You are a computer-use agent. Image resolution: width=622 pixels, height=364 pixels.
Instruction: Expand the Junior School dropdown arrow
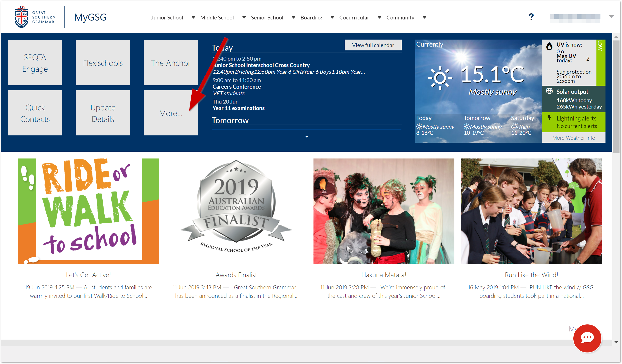(x=193, y=17)
